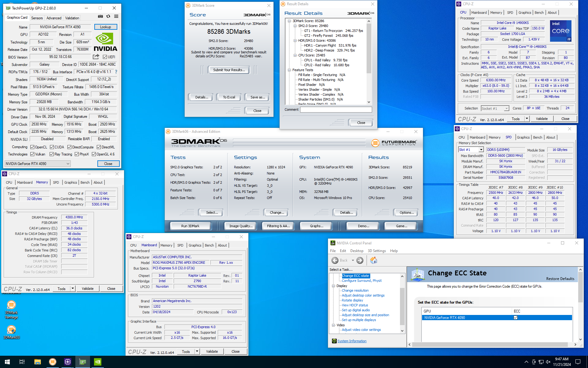Open GPU selector dropdown in GPU-Z
The height and width of the screenshot is (368, 588).
point(38,164)
